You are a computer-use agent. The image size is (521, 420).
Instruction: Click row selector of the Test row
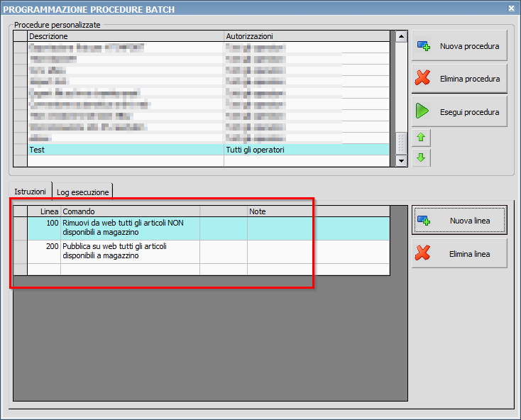pos(21,150)
